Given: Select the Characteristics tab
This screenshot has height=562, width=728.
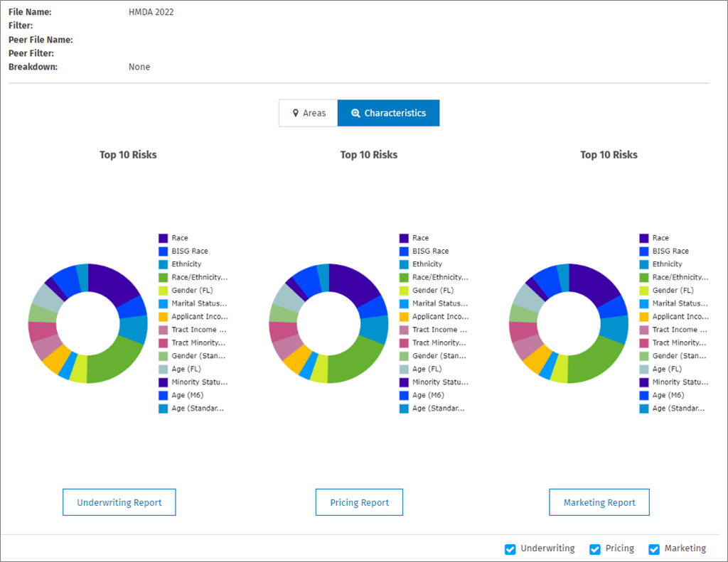Looking at the screenshot, I should tap(388, 113).
